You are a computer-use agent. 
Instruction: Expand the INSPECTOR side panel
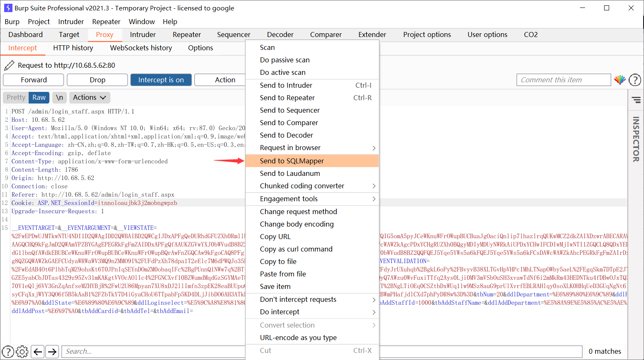coord(636,139)
